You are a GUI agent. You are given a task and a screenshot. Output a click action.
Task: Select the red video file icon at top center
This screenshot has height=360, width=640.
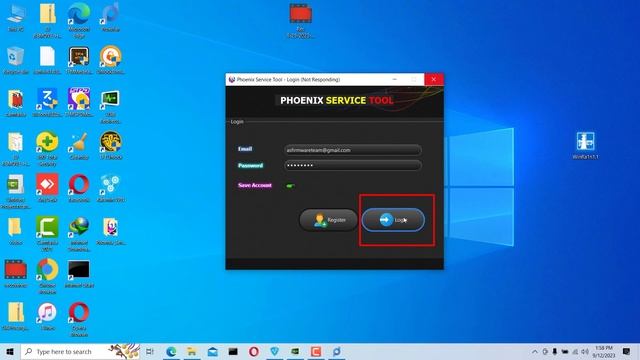click(x=301, y=20)
